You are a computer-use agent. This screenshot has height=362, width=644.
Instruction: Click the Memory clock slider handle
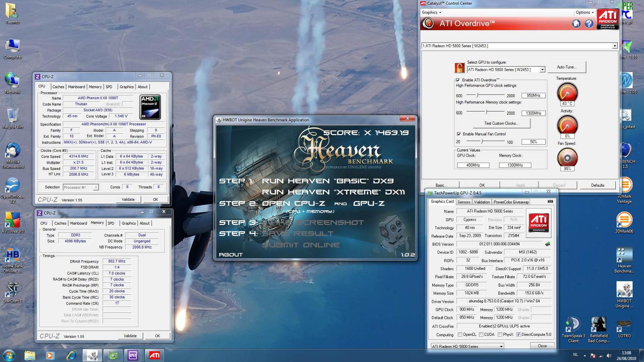(486, 113)
